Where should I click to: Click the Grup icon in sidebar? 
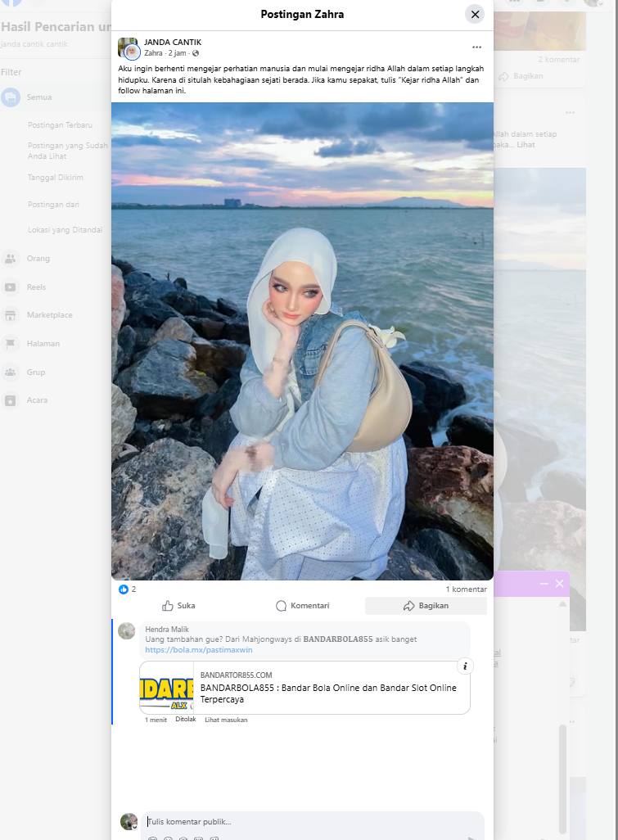point(10,372)
